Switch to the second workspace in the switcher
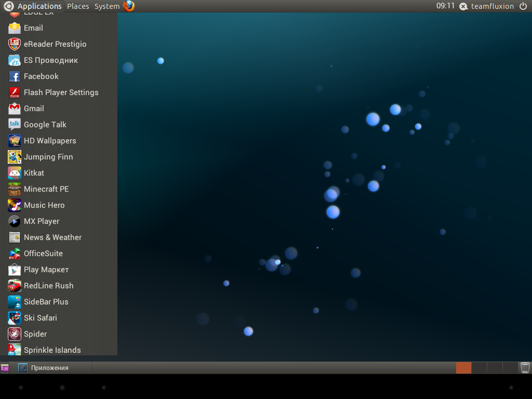532x399 pixels. (479, 368)
